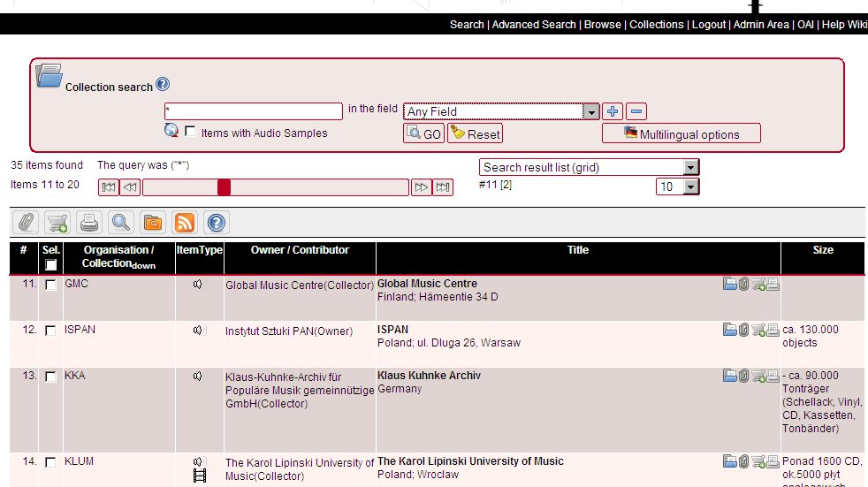868x487 pixels.
Task: Toggle the select-all checkbox in the Sel. header
Action: (51, 265)
